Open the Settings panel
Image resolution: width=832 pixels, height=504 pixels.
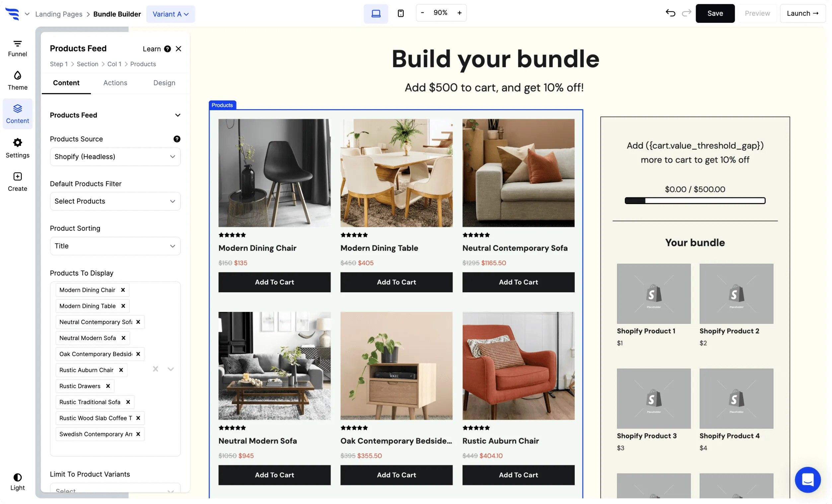point(17,148)
